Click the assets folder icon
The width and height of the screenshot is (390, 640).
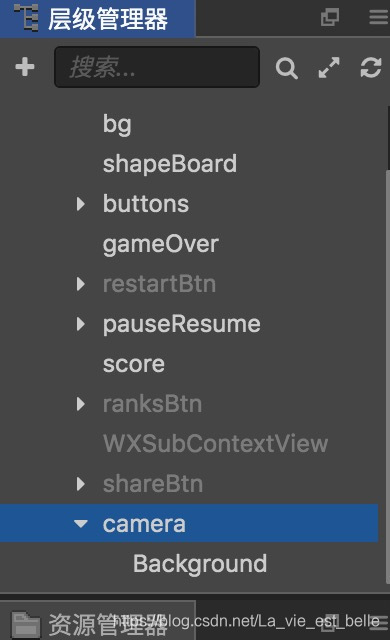(26, 625)
